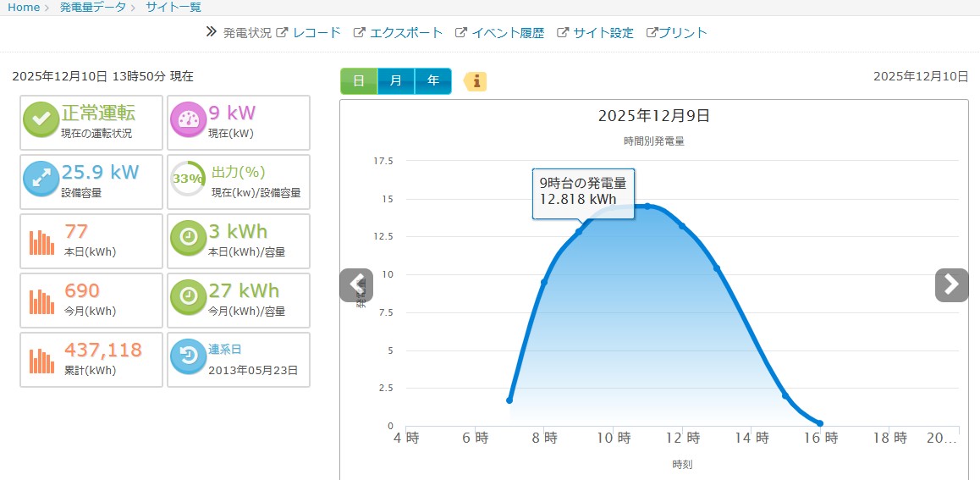Image resolution: width=980 pixels, height=480 pixels.
Task: Switch chart to 月 (month) view
Action: (396, 81)
